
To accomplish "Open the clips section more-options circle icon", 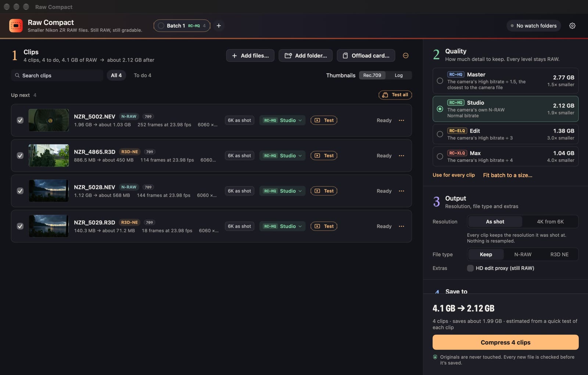I will [406, 56].
